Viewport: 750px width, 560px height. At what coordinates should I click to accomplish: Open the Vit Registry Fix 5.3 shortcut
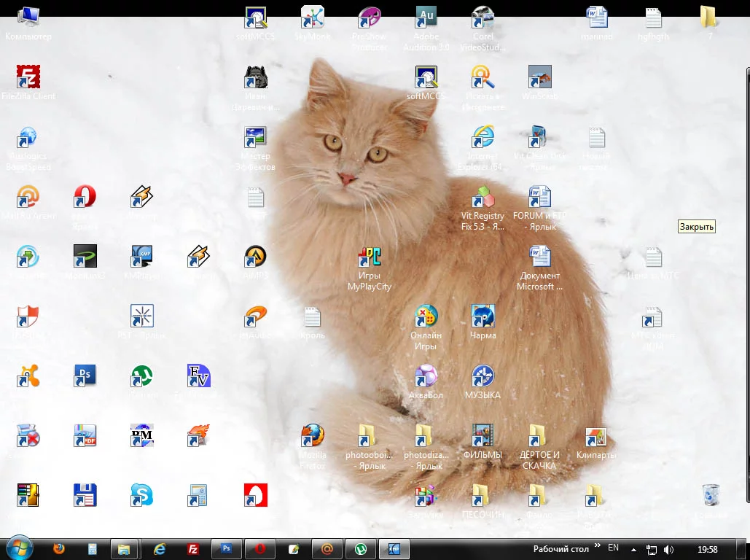click(x=483, y=198)
